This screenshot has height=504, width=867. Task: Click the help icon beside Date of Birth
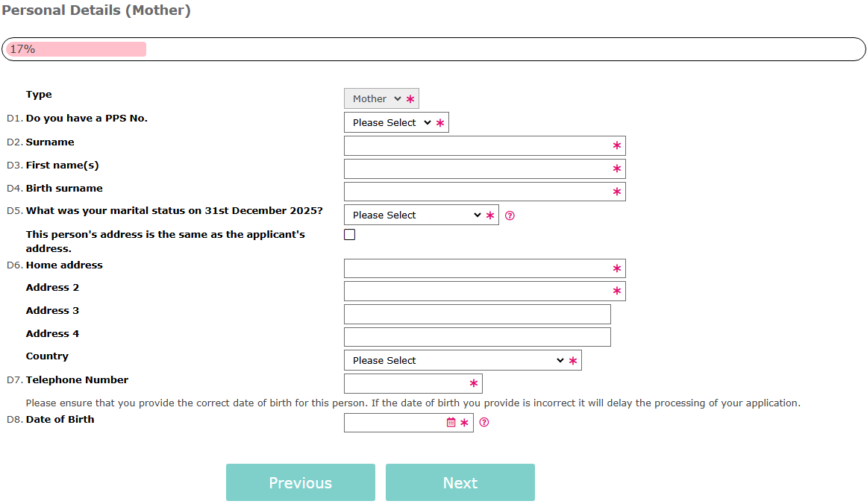pyautogui.click(x=484, y=423)
